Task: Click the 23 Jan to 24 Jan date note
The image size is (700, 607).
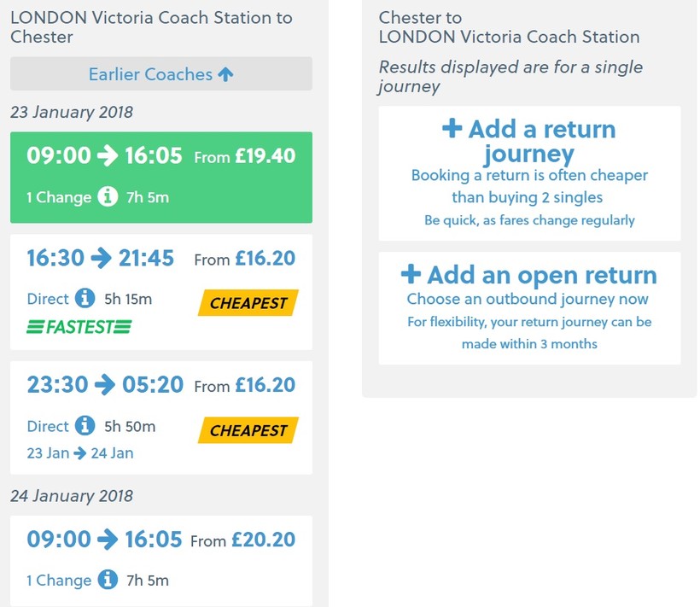Action: coord(80,453)
